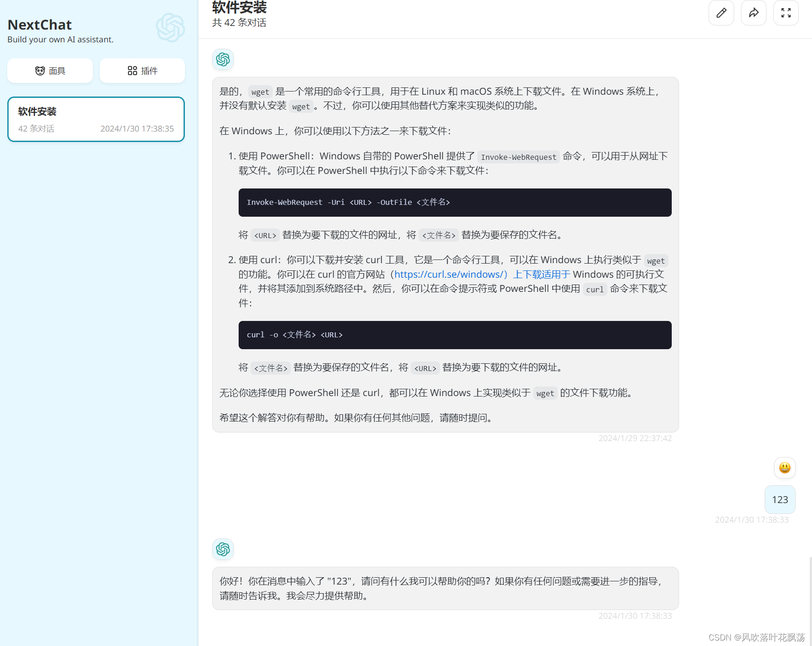
Task: Click the panda mask icon on 面具 button
Action: (40, 71)
